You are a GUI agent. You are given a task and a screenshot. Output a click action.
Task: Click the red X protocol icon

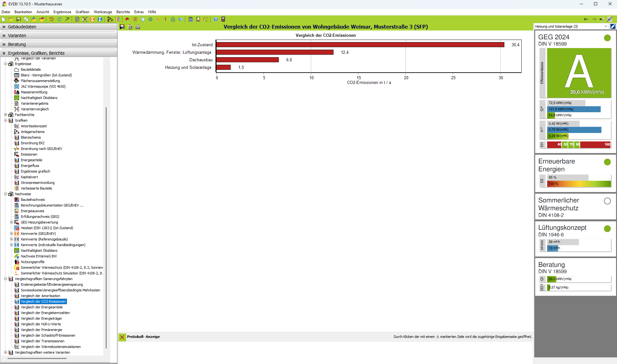pos(122,337)
